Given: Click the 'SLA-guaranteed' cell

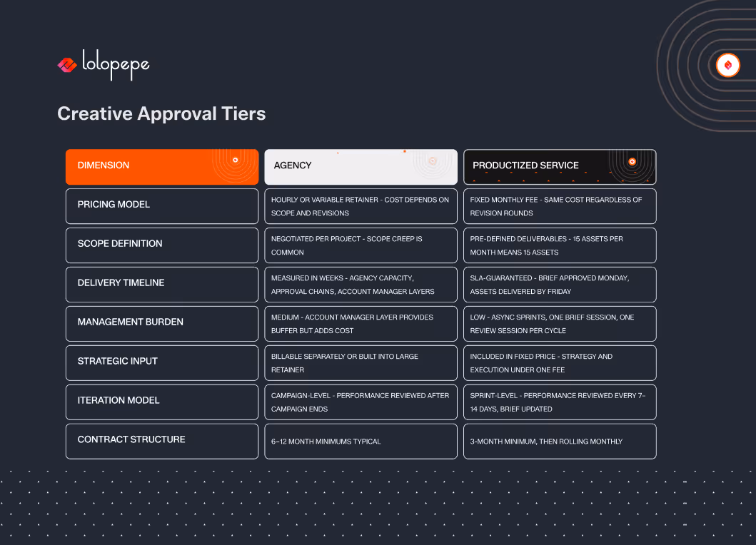Looking at the screenshot, I should 560,285.
